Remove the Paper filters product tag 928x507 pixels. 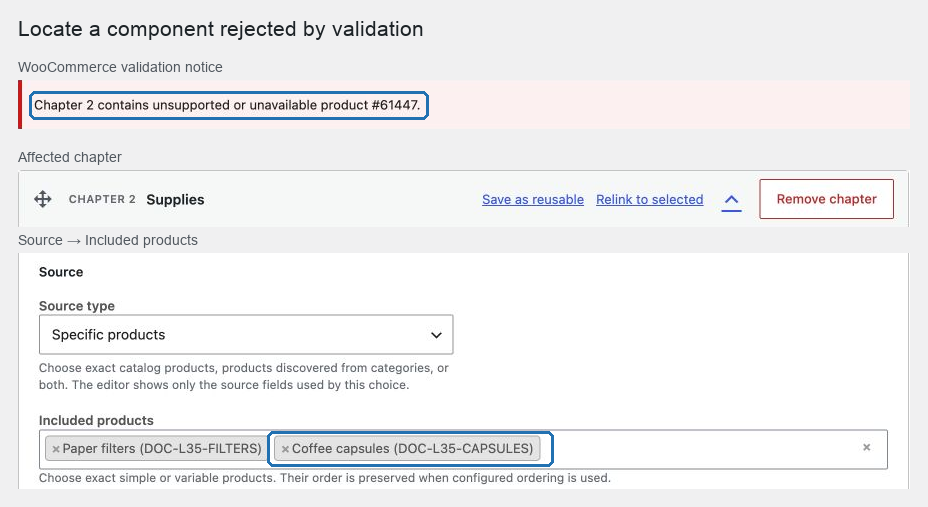tap(56, 449)
